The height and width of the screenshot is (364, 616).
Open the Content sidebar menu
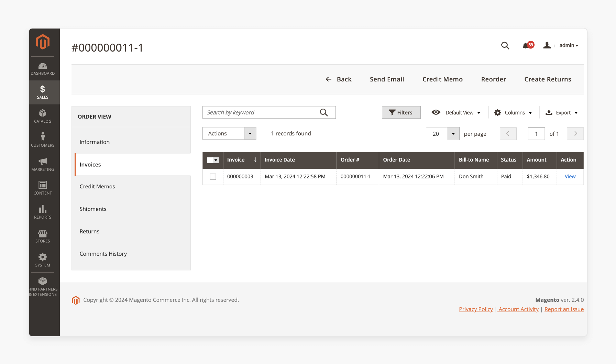click(43, 188)
